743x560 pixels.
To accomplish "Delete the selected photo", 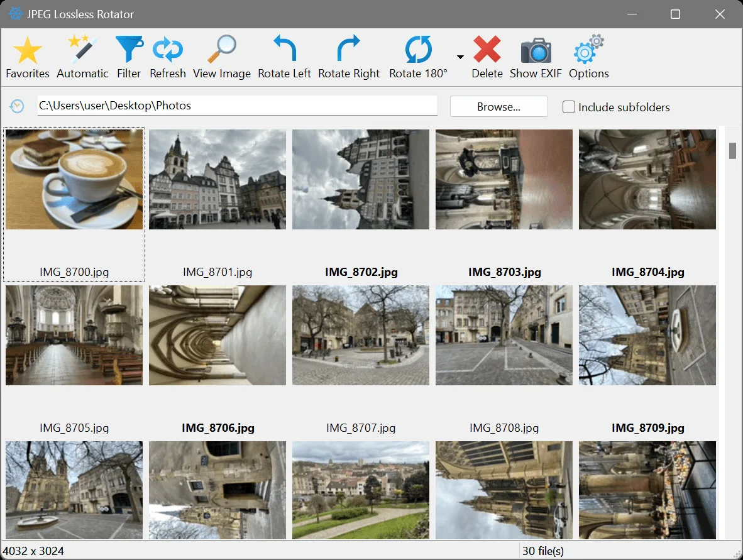I will point(487,57).
